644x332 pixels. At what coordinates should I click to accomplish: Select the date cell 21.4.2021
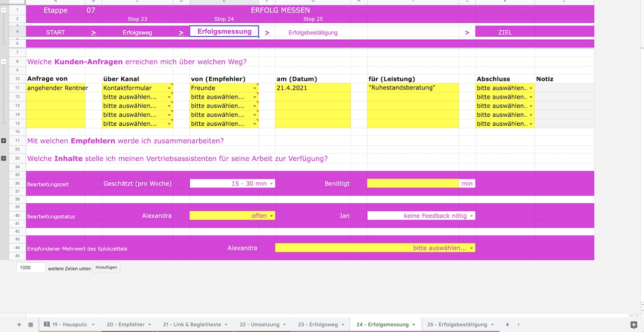pos(313,88)
